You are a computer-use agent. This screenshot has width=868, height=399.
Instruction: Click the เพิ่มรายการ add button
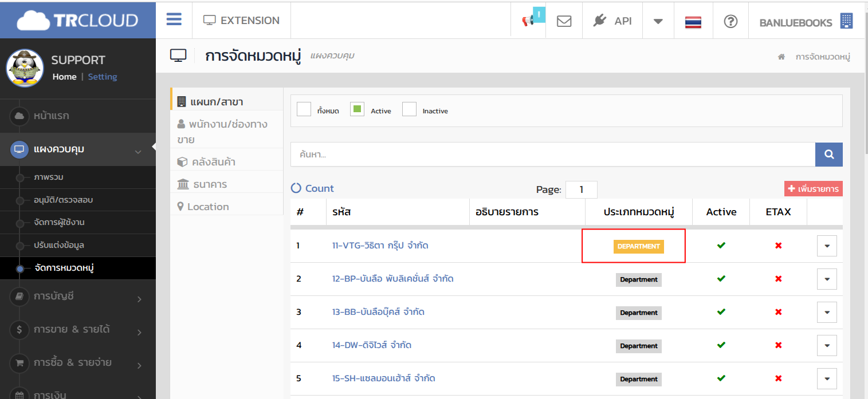[x=813, y=189]
